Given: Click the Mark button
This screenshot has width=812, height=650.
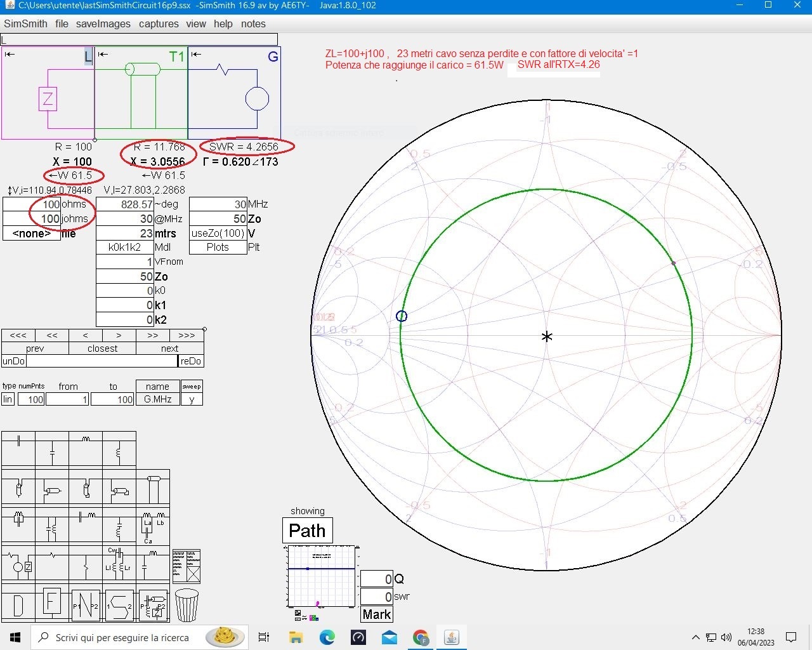Looking at the screenshot, I should 377,614.
